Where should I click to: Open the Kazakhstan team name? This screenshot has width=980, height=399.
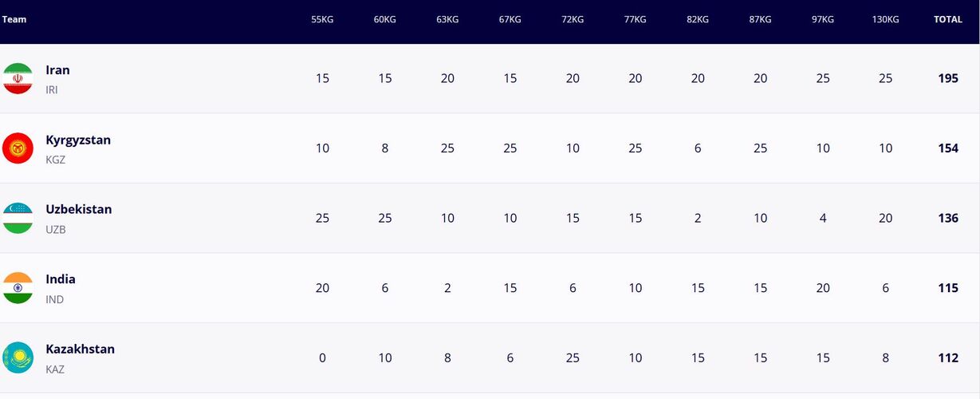pos(80,350)
